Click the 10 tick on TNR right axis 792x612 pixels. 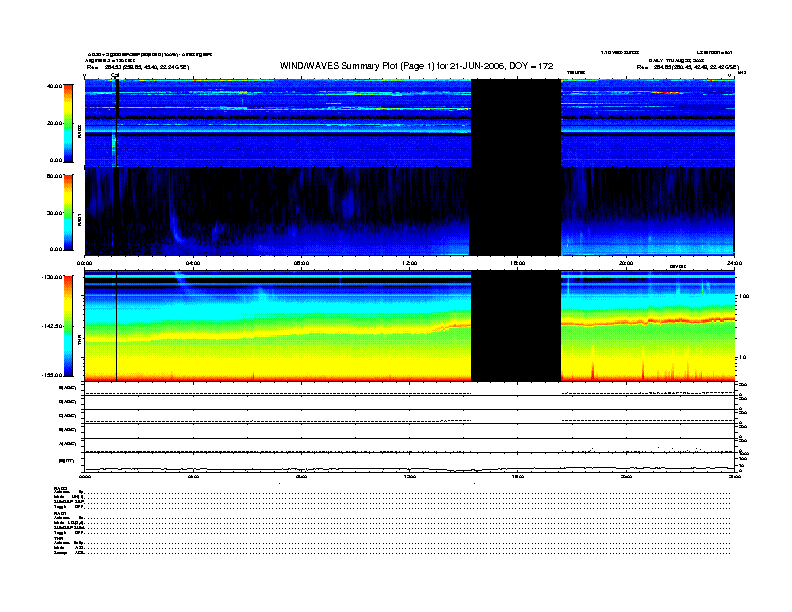[743, 358]
